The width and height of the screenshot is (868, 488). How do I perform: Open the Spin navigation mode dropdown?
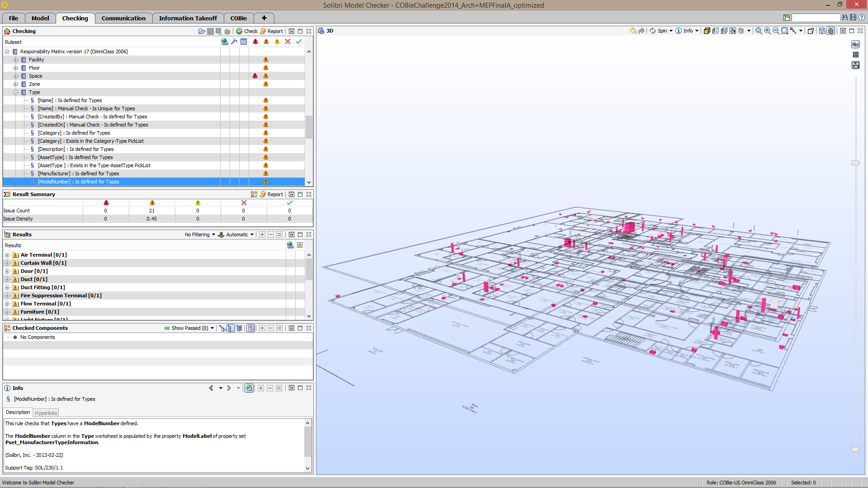click(x=671, y=31)
